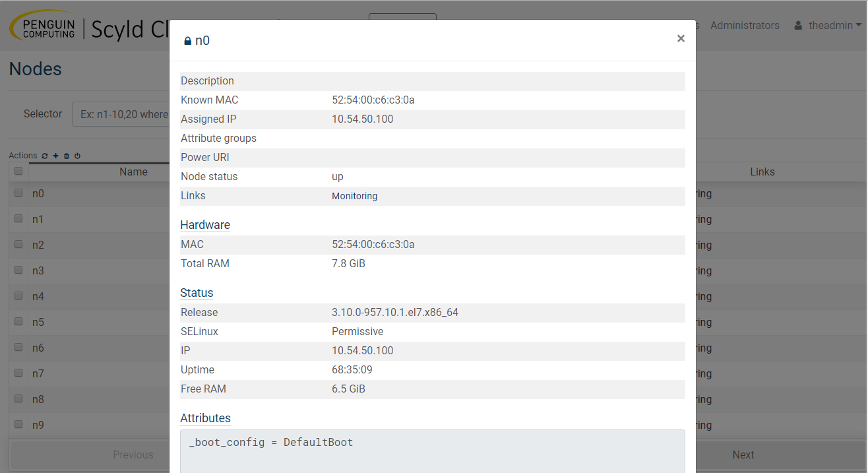868x473 pixels.
Task: Add a node using the plus icon
Action: (56, 156)
